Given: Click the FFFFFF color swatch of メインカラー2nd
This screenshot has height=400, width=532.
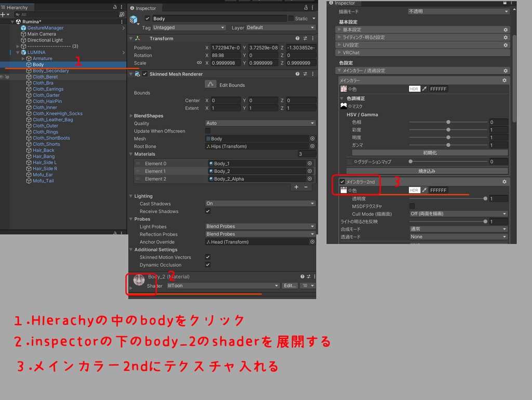Looking at the screenshot, I should [x=438, y=190].
